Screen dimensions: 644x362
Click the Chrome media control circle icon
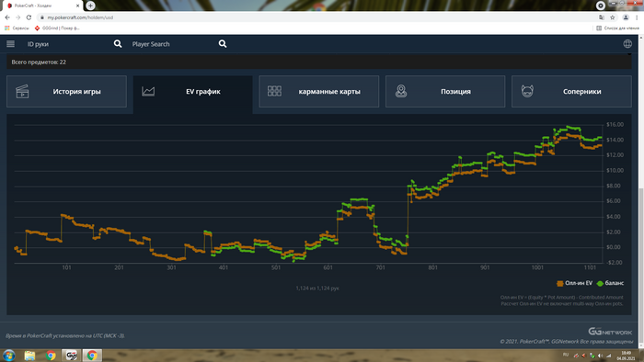coord(601,6)
